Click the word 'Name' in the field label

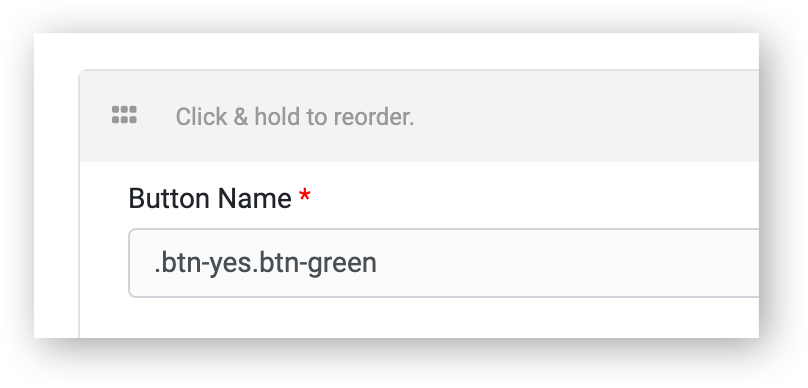[255, 198]
